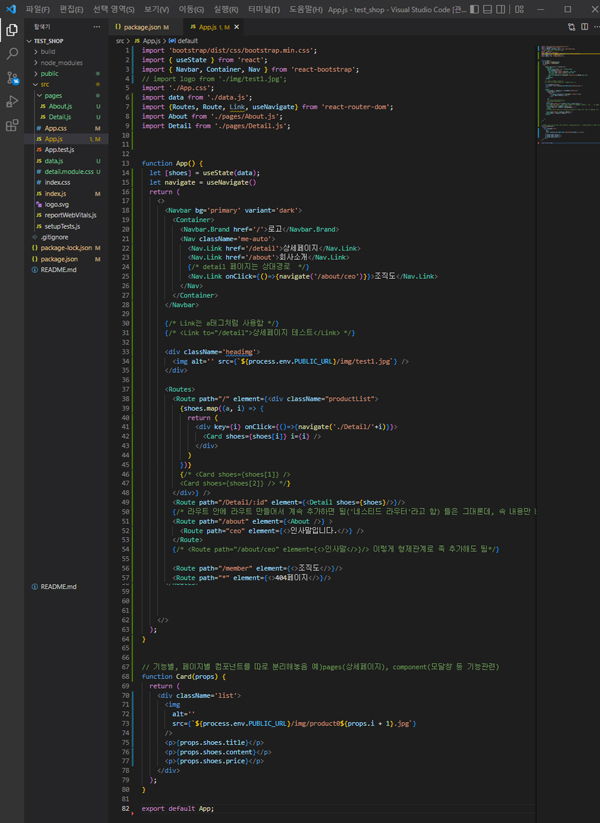Click the App.js breadcrumb segment
The height and width of the screenshot is (823, 600).
148,40
